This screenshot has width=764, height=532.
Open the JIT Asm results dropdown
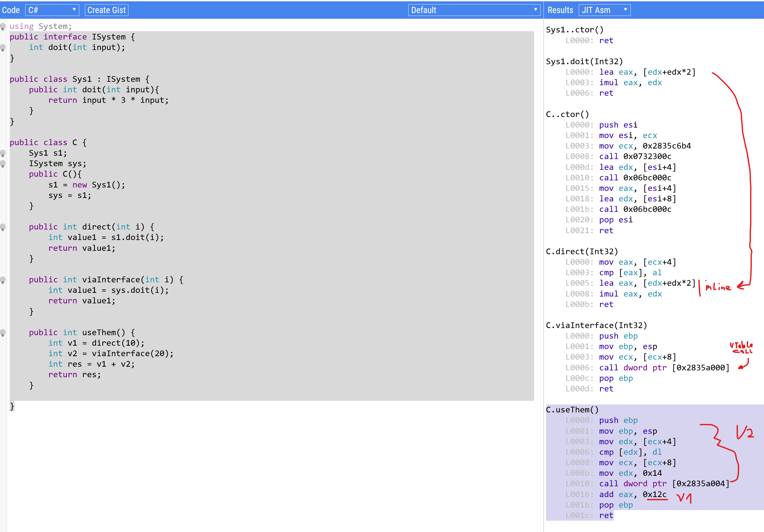604,10
